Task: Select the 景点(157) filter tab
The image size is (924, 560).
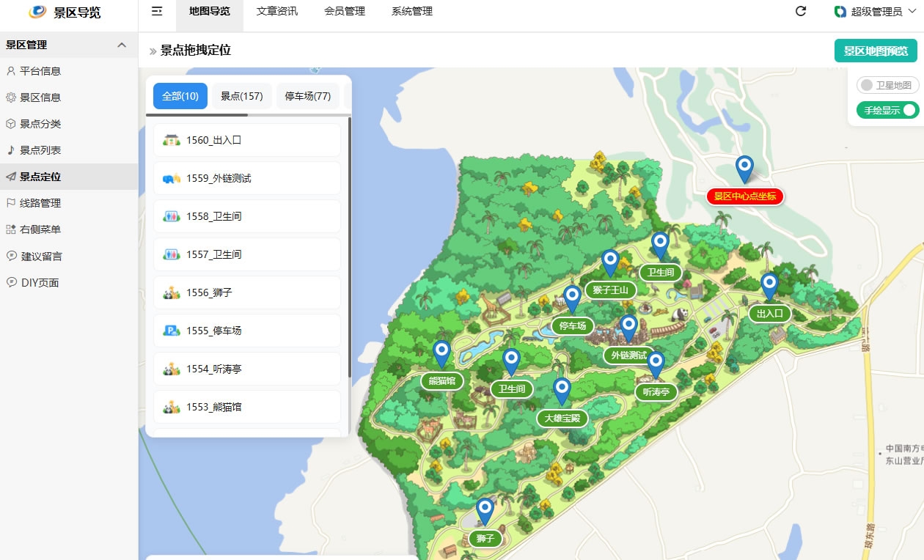Action: 242,96
